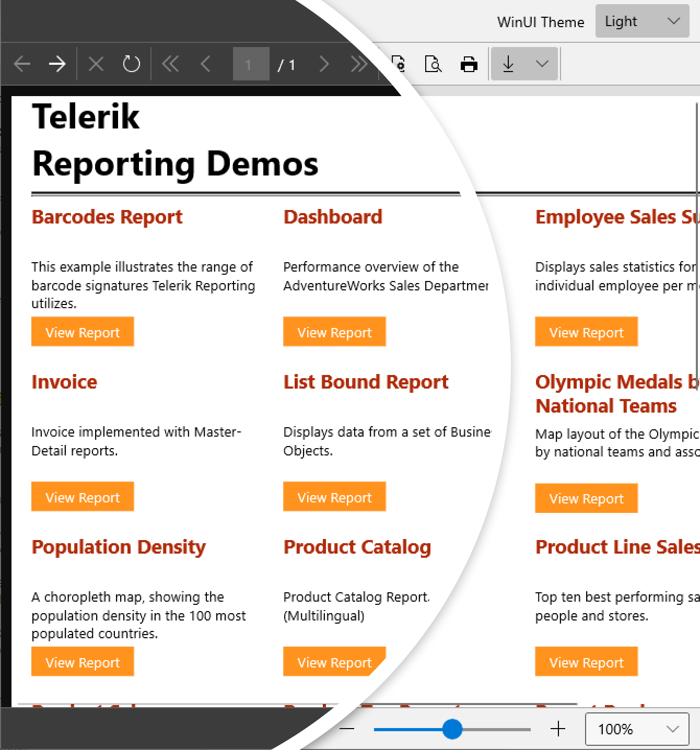
Task: Click the Employee Sales heading
Action: click(x=617, y=217)
